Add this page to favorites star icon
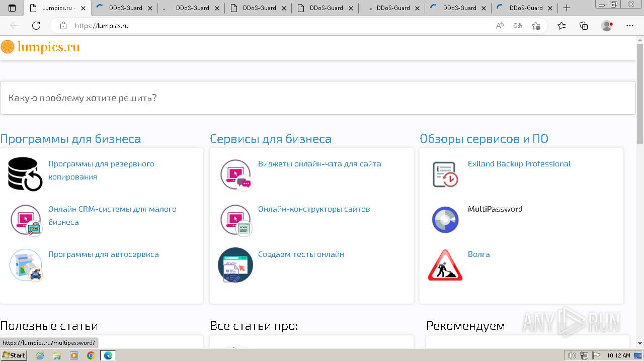 point(536,26)
